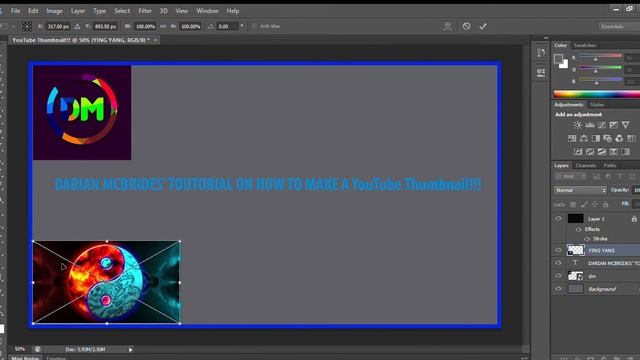640x360 pixels.
Task: Close the YouTube Thumbnail document tab
Action: [156, 40]
